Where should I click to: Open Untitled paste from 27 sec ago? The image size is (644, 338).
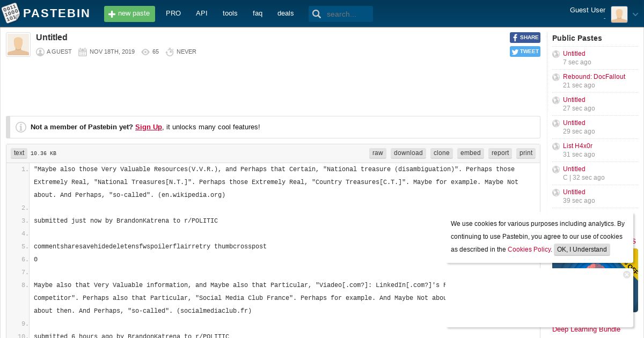(x=574, y=100)
